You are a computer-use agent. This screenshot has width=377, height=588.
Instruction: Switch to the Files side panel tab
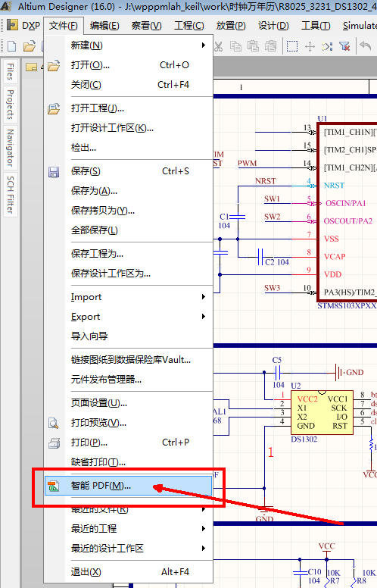pyautogui.click(x=10, y=72)
